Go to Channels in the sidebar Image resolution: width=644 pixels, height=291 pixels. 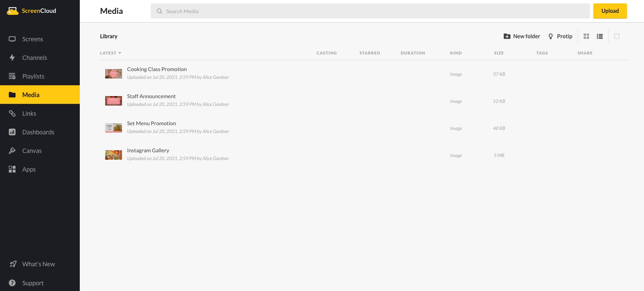[34, 58]
